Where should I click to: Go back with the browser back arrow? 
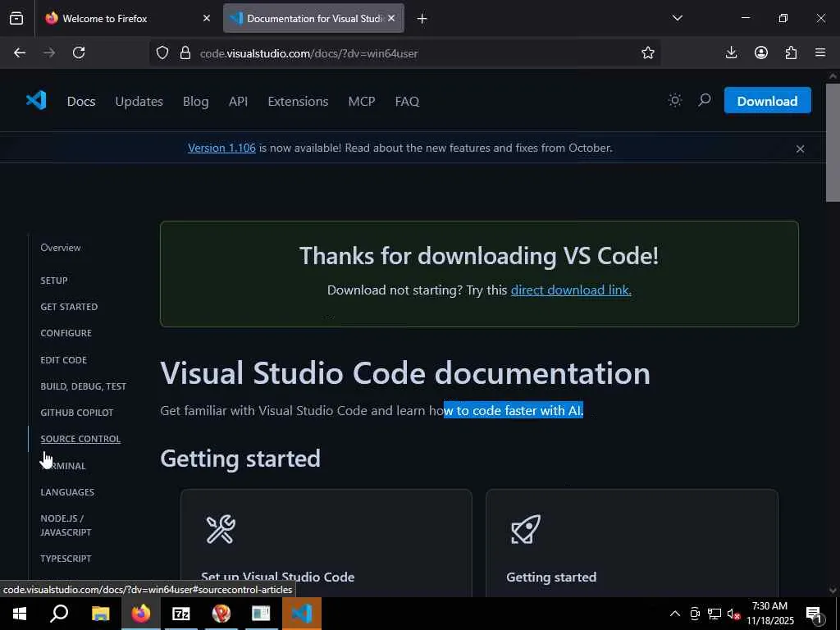20,52
